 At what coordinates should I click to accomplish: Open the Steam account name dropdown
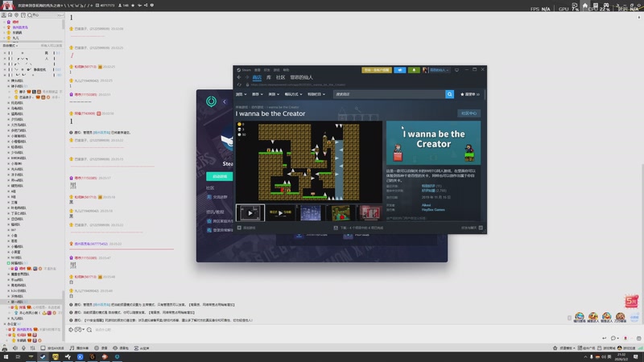tap(440, 70)
